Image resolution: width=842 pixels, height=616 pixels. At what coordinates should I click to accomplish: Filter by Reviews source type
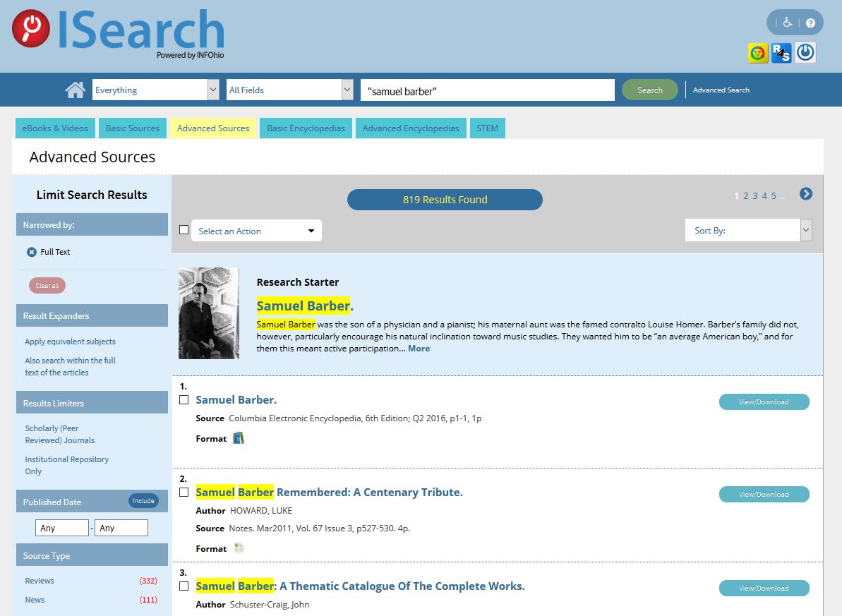(40, 581)
